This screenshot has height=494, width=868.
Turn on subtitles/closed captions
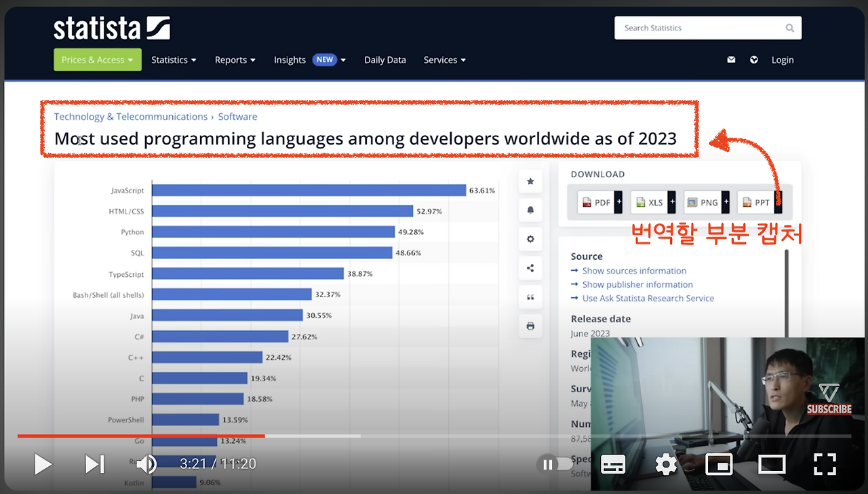point(613,464)
